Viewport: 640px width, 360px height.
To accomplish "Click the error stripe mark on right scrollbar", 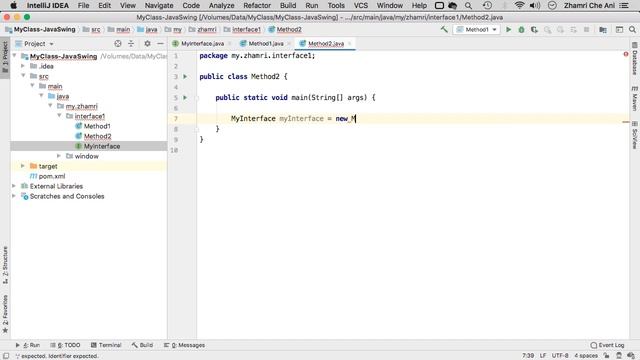I will pyautogui.click(x=626, y=122).
